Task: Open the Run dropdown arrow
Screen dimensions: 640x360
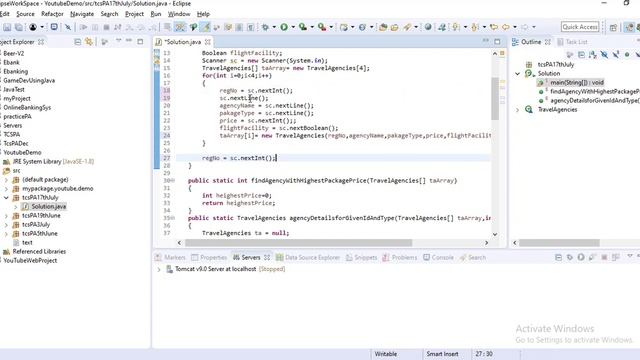Action: (293, 27)
